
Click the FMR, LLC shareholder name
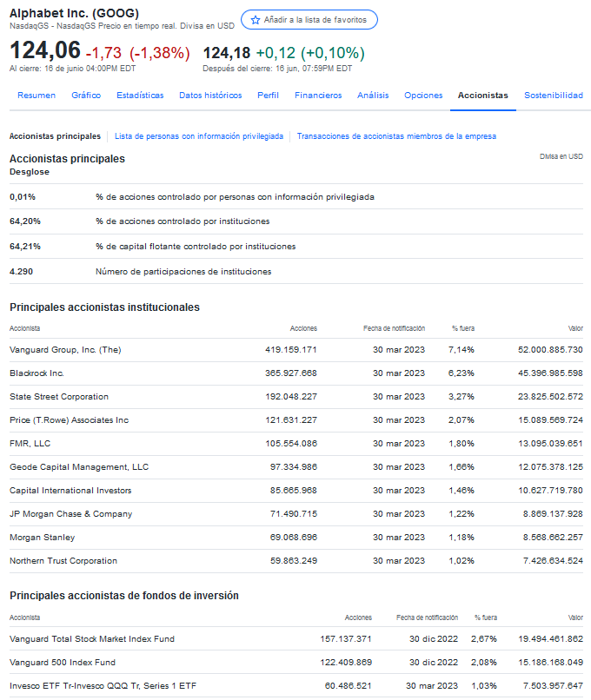[30, 444]
